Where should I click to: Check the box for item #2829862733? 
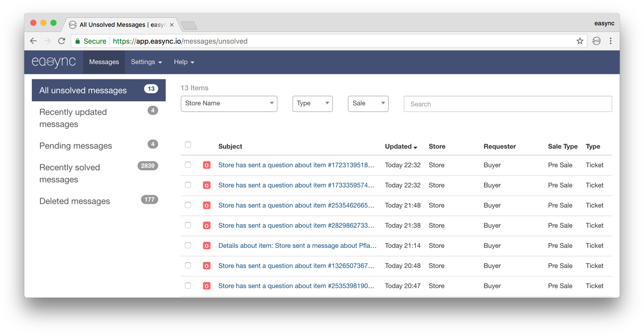coord(188,225)
